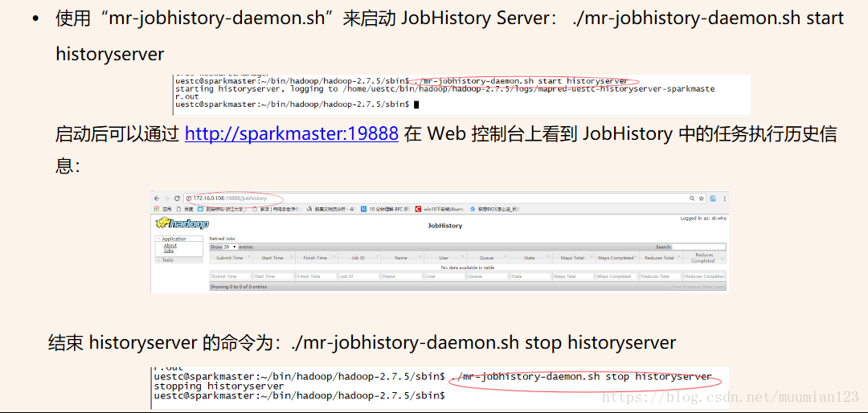Open the 百度 bookmark
868x413 pixels.
point(186,209)
